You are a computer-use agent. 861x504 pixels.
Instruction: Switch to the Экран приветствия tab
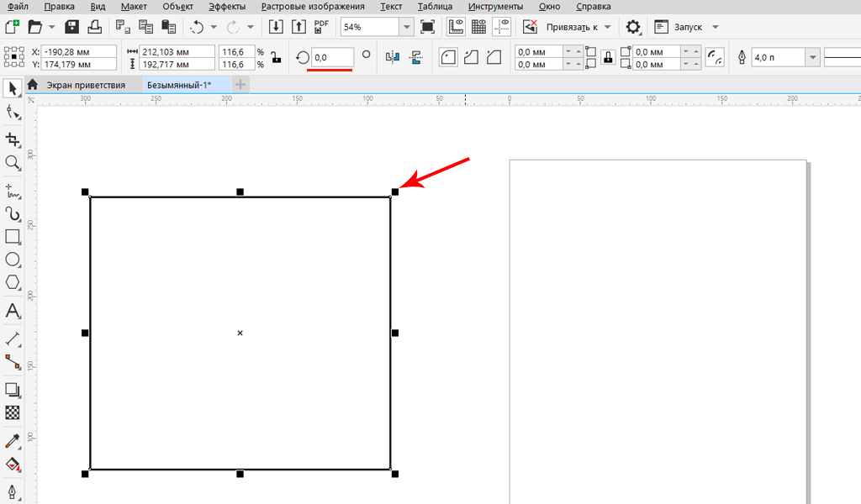85,85
